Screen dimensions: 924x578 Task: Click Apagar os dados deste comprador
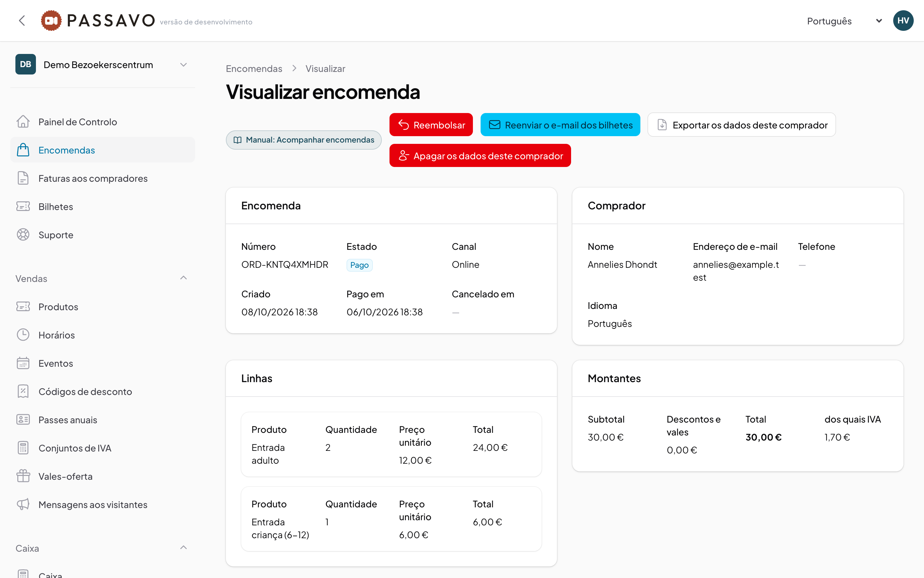[480, 156]
